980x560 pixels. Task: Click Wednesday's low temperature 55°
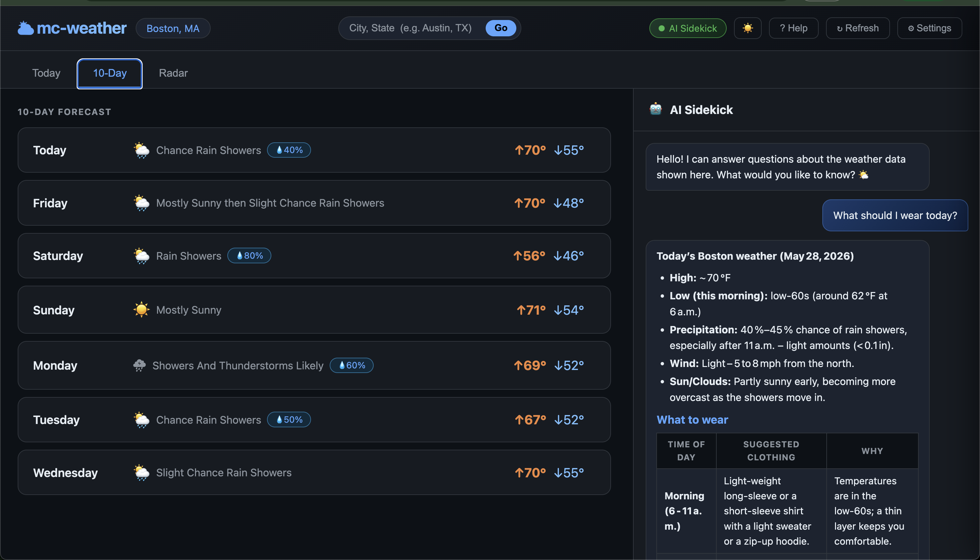pyautogui.click(x=569, y=473)
